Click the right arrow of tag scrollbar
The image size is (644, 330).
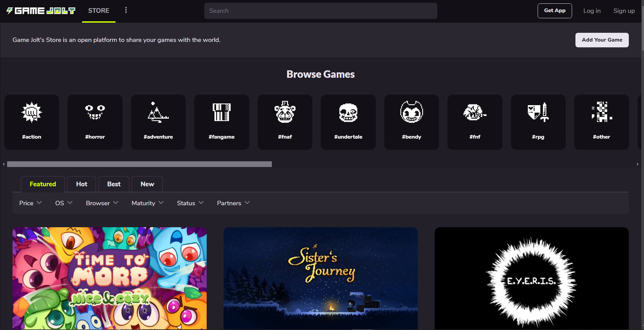[638, 164]
